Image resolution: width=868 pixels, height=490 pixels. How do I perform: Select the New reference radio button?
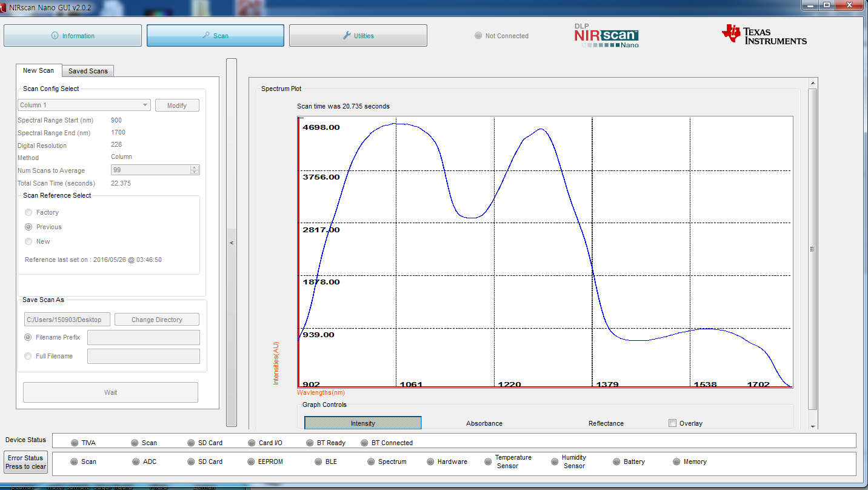pos(28,241)
